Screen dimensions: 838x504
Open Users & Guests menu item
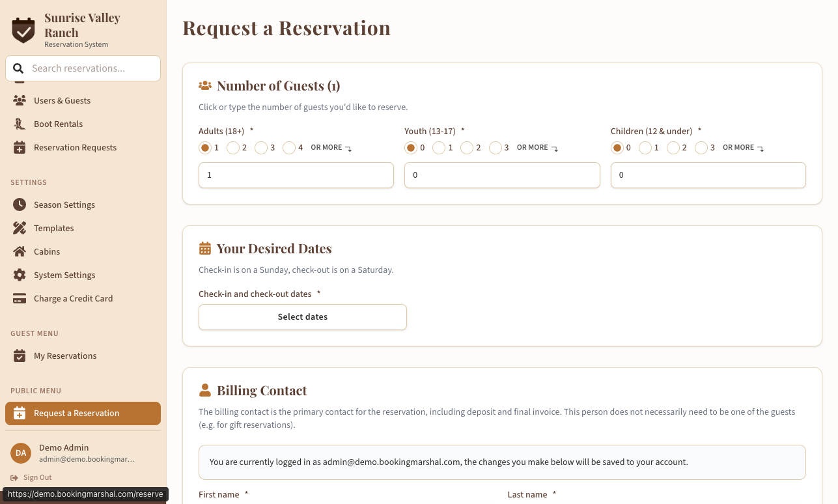83,100
